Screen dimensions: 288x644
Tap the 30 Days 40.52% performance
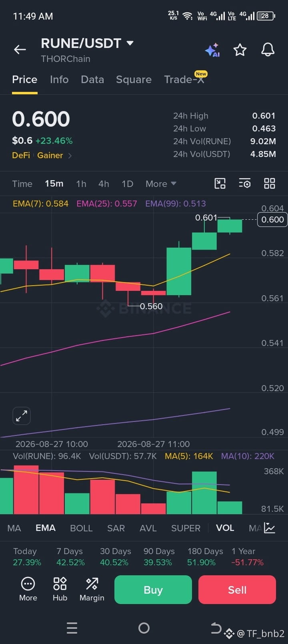[x=115, y=557]
